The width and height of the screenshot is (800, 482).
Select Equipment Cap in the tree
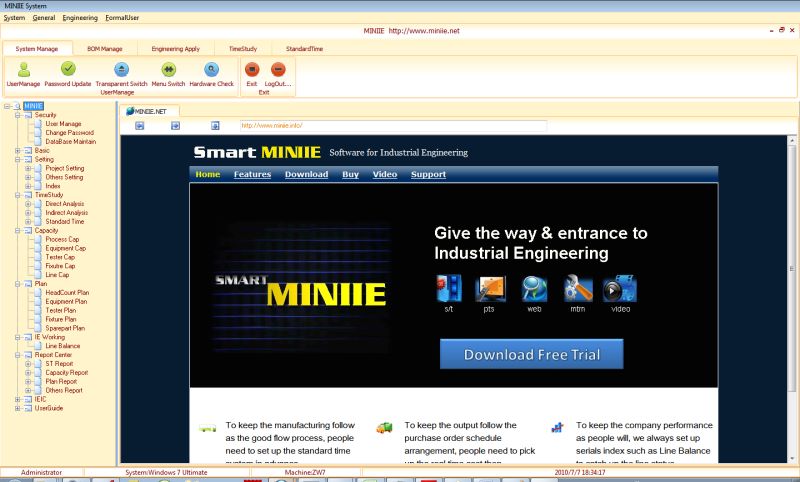pos(65,248)
